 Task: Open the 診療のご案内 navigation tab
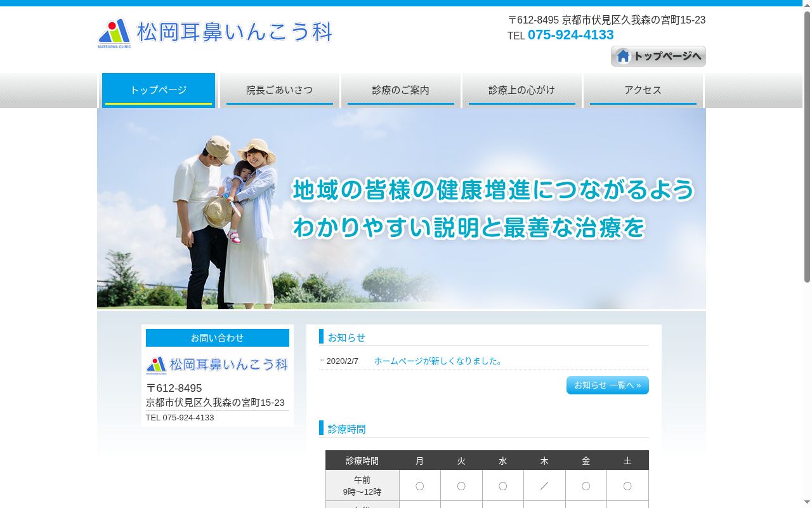click(401, 90)
